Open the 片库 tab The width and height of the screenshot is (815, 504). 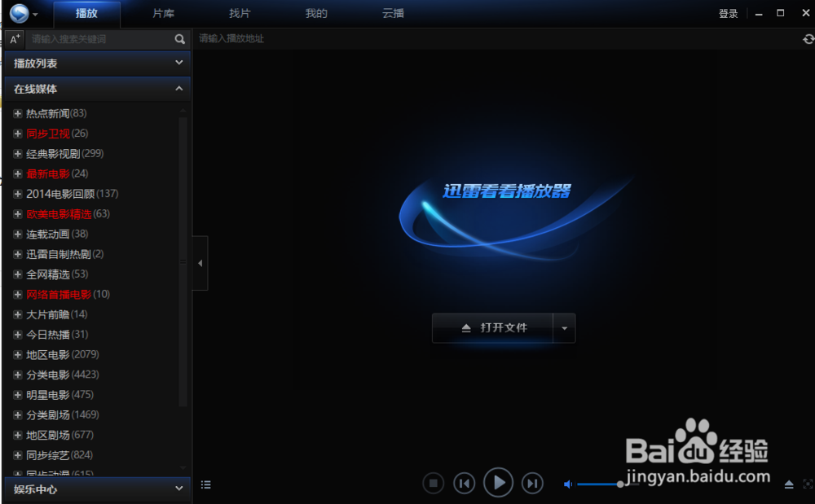tap(163, 14)
